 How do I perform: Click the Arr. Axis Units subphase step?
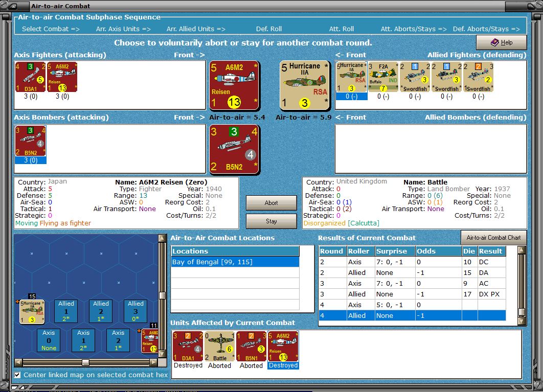(123, 29)
